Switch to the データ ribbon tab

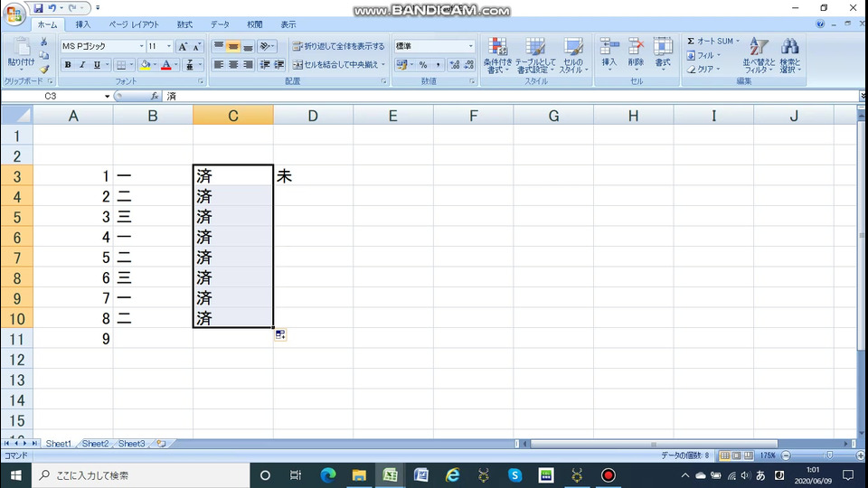(220, 24)
